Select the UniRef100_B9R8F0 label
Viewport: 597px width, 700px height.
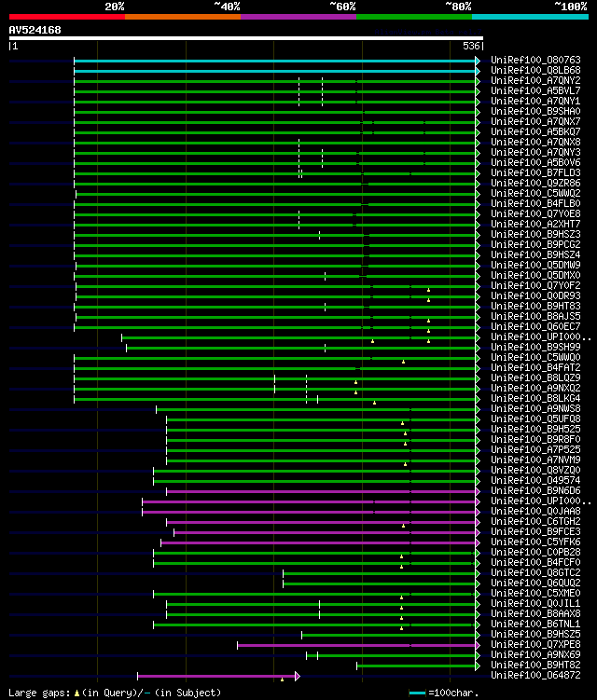[535, 440]
